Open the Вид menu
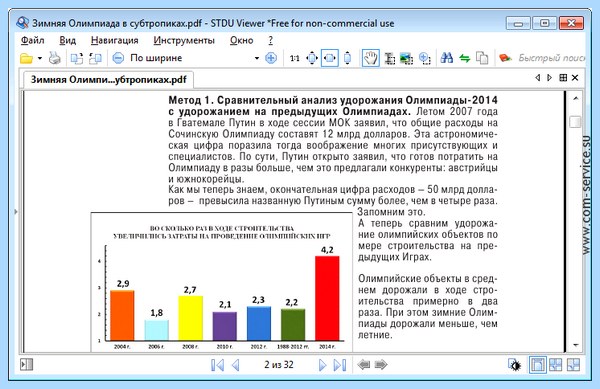 click(67, 40)
